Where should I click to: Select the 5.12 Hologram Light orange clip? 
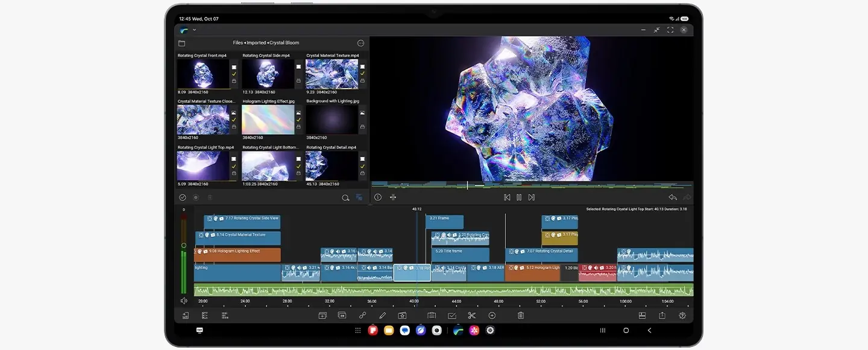532,273
